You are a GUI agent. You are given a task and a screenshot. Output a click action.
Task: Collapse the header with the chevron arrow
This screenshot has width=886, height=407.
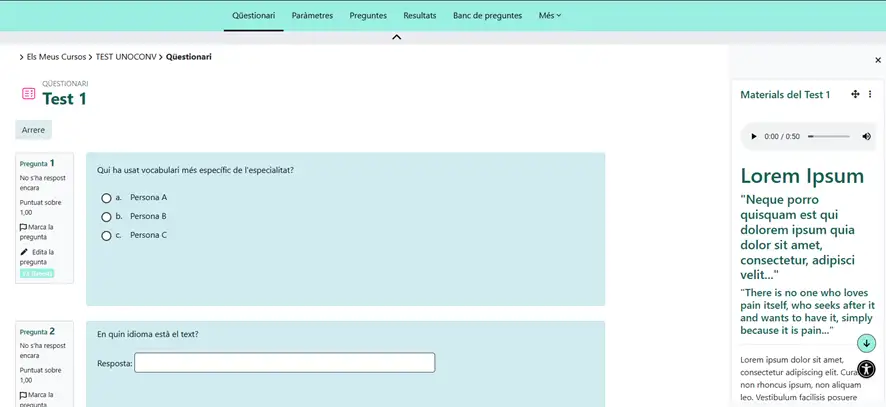(x=396, y=37)
